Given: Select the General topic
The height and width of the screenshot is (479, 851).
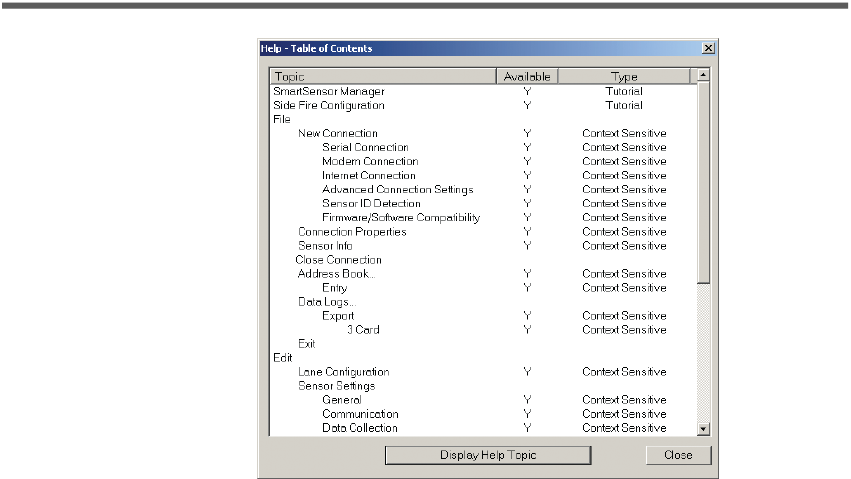Looking at the screenshot, I should [x=341, y=400].
